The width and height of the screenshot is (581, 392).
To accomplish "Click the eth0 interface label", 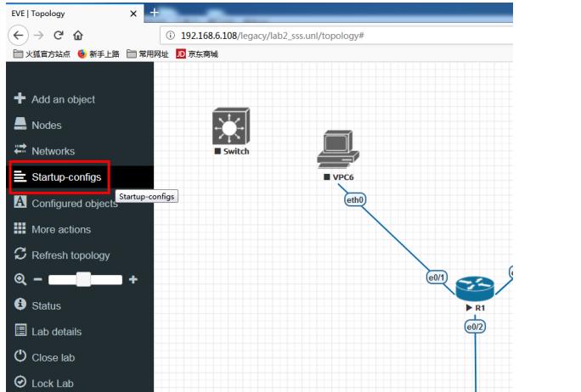I will click(355, 200).
